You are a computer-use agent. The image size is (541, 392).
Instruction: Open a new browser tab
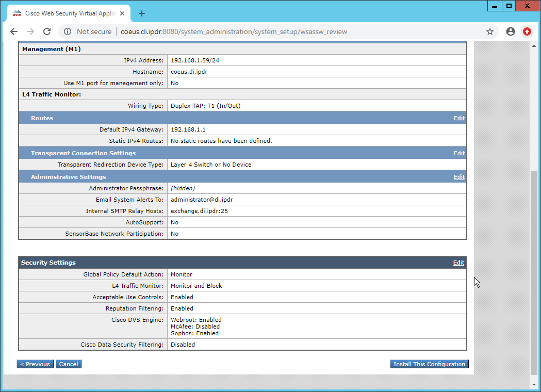point(141,13)
